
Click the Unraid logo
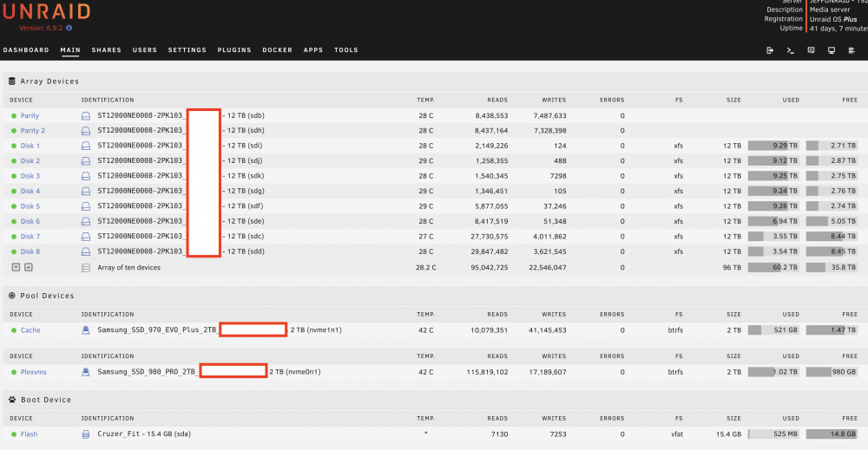[x=47, y=11]
